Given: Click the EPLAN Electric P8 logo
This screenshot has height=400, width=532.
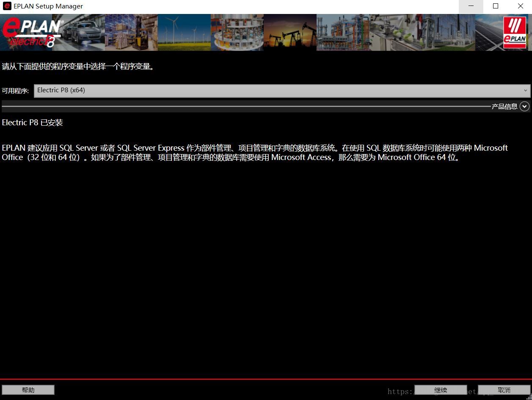Looking at the screenshot, I should (x=32, y=32).
